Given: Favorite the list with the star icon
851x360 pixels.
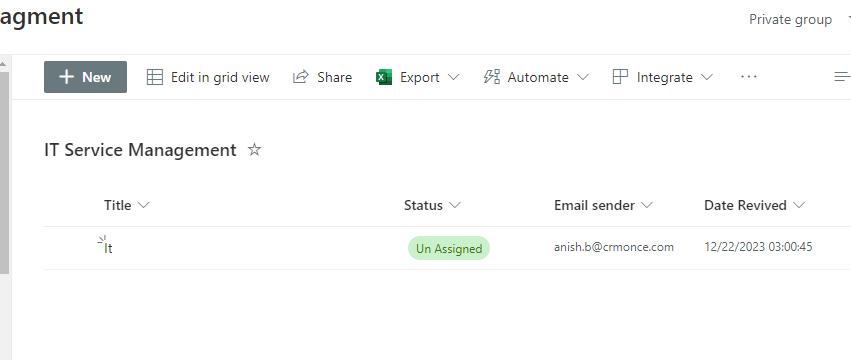Looking at the screenshot, I should tap(254, 149).
